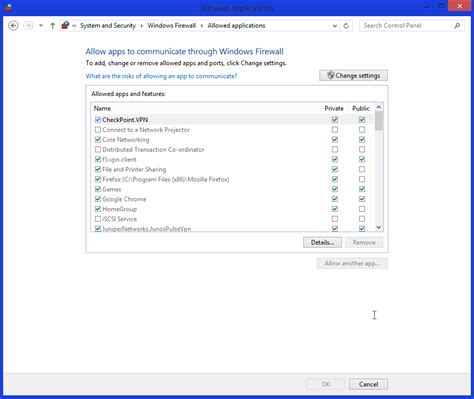Screen dimensions: 474x399
Task: Toggle the f5.vpn.client name checkbox
Action: click(x=98, y=159)
